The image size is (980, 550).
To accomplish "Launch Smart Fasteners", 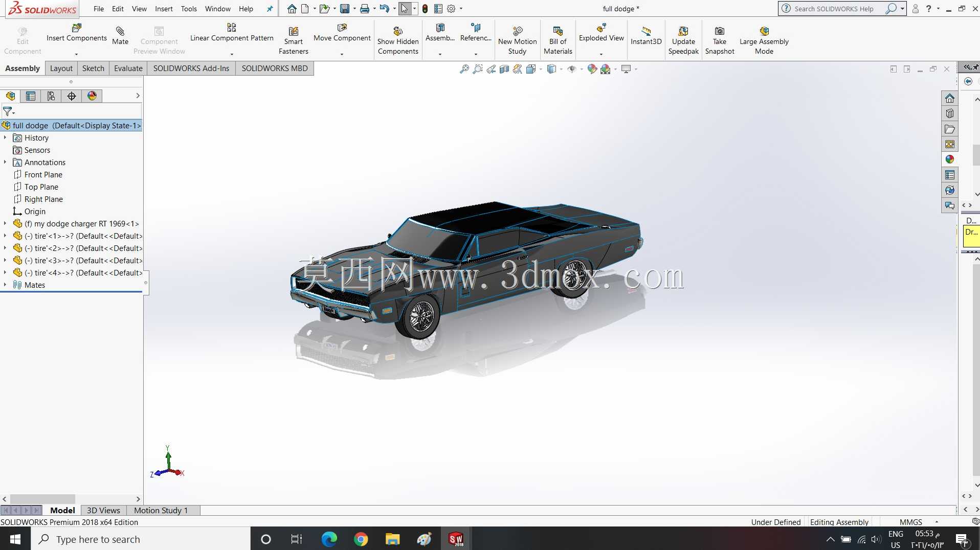I will pos(294,40).
